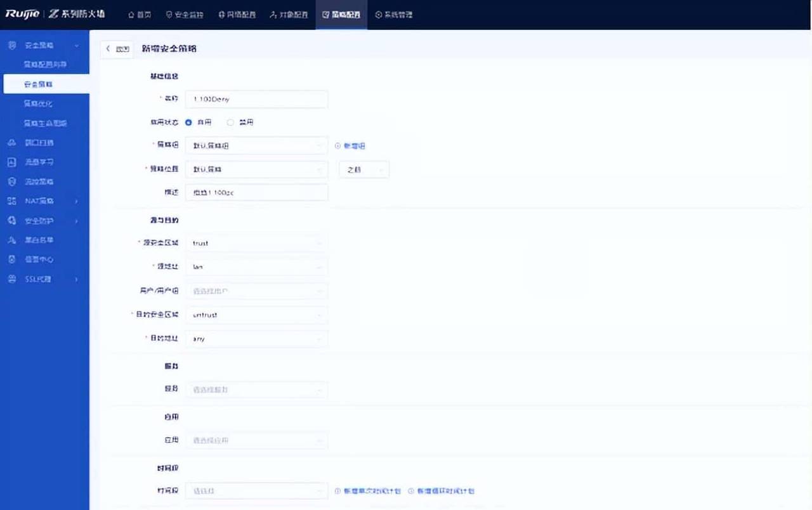Click the 端口扫描 sidebar icon
The image size is (812, 510).
tap(11, 142)
